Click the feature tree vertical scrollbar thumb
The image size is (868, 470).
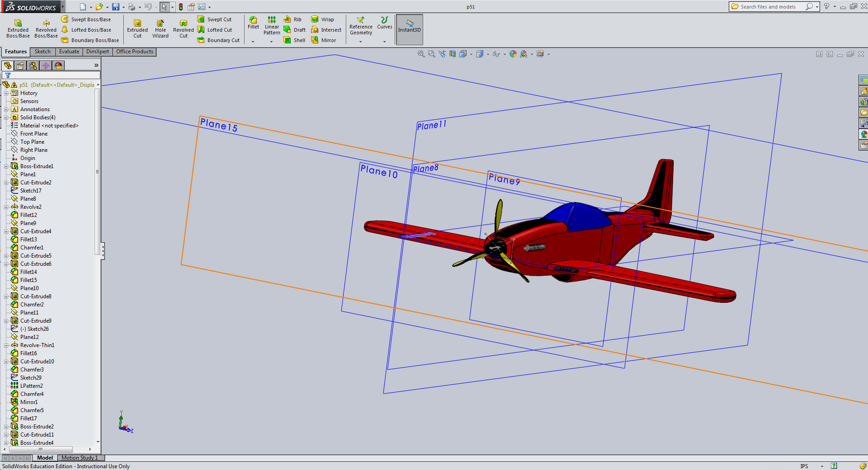click(97, 172)
